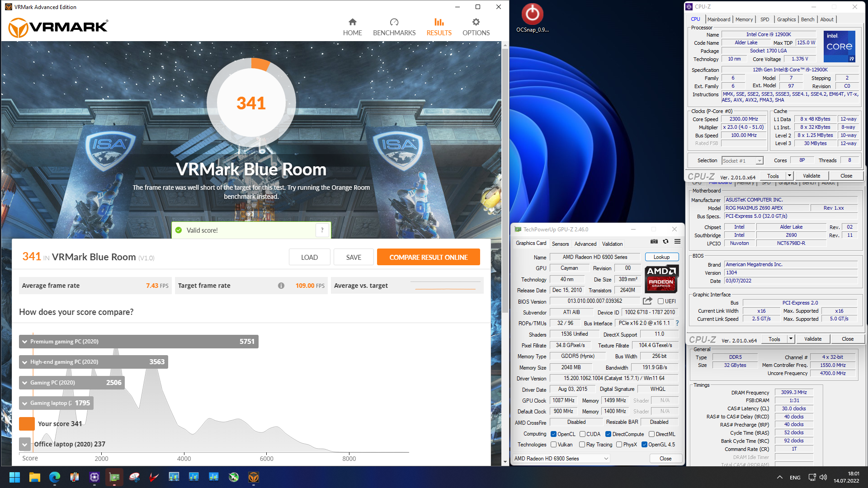Image resolution: width=868 pixels, height=488 pixels.
Task: Click the Lookup button in GPU-Z
Action: click(x=661, y=257)
